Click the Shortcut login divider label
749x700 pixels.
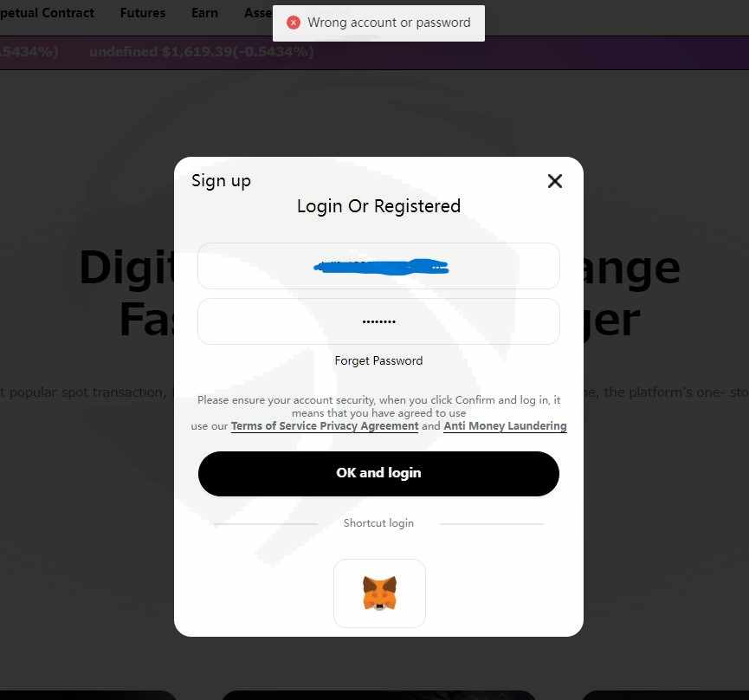(378, 523)
